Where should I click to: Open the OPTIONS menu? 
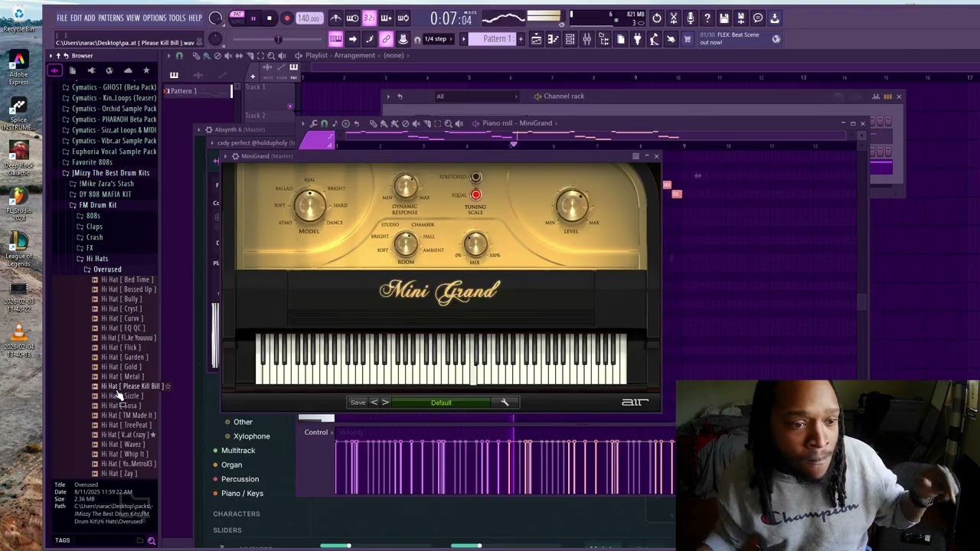pyautogui.click(x=154, y=18)
